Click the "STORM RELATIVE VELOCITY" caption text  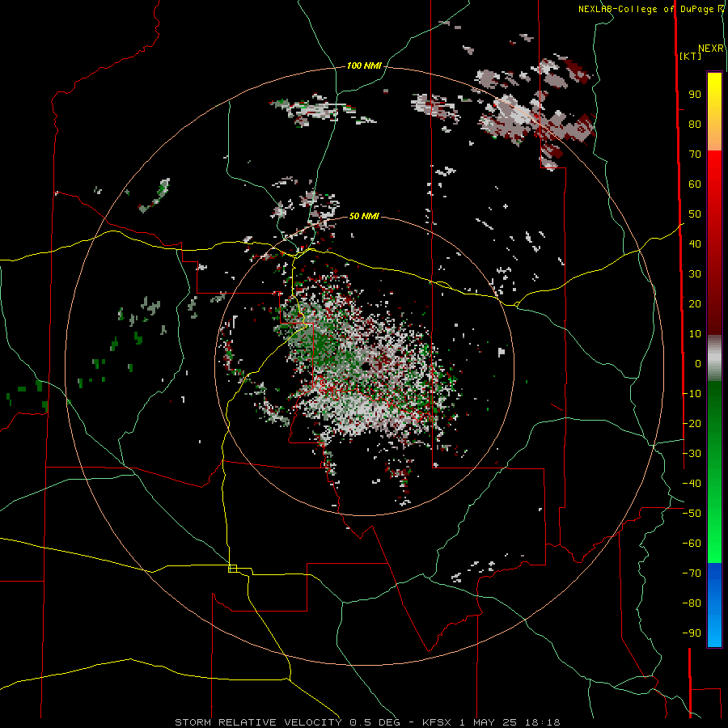click(258, 722)
